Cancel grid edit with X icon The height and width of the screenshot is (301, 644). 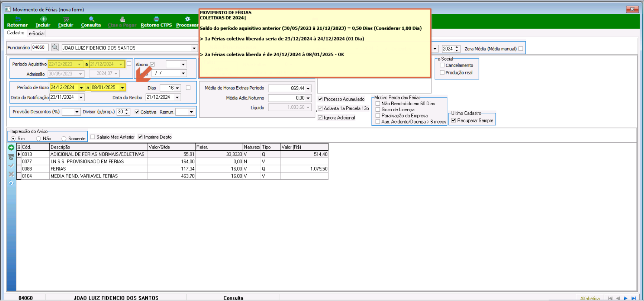11,174
